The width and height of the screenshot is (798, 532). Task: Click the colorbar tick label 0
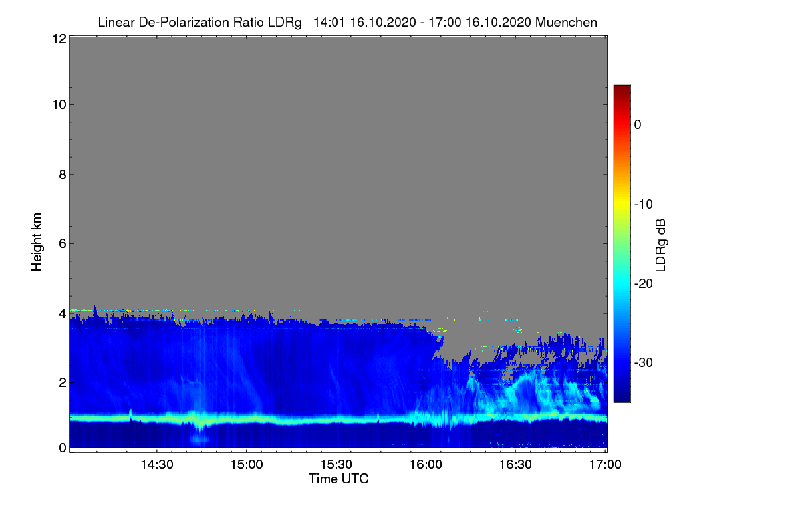tap(638, 124)
